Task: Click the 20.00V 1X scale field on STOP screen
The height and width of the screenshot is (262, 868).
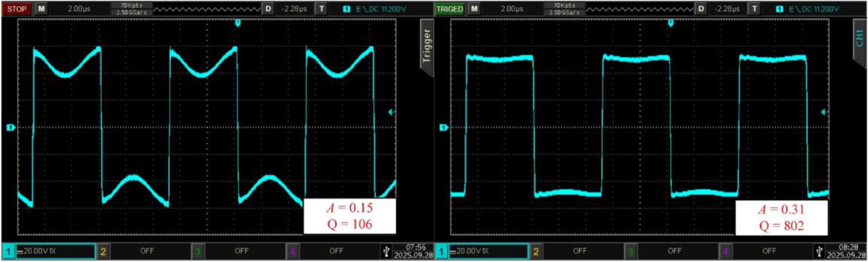Action: 56,251
